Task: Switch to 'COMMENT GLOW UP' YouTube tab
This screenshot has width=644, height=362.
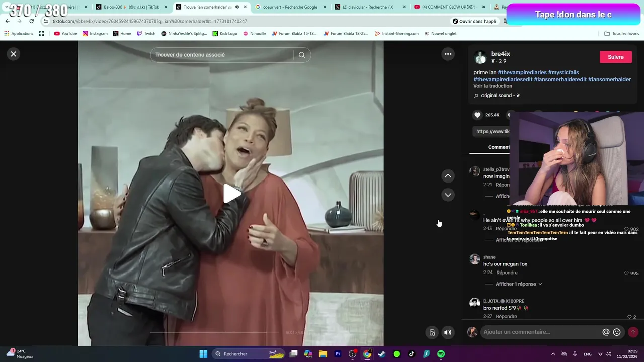Action: pos(449,7)
